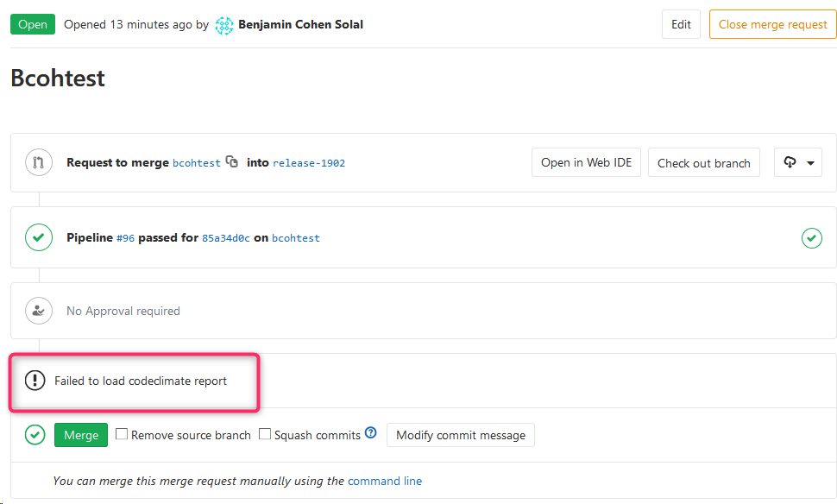
Task: Click the green check icon beside Merge
Action: 35,435
